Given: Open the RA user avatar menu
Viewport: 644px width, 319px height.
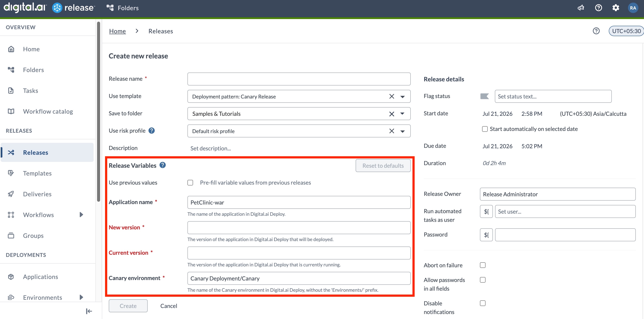Looking at the screenshot, I should (x=633, y=8).
